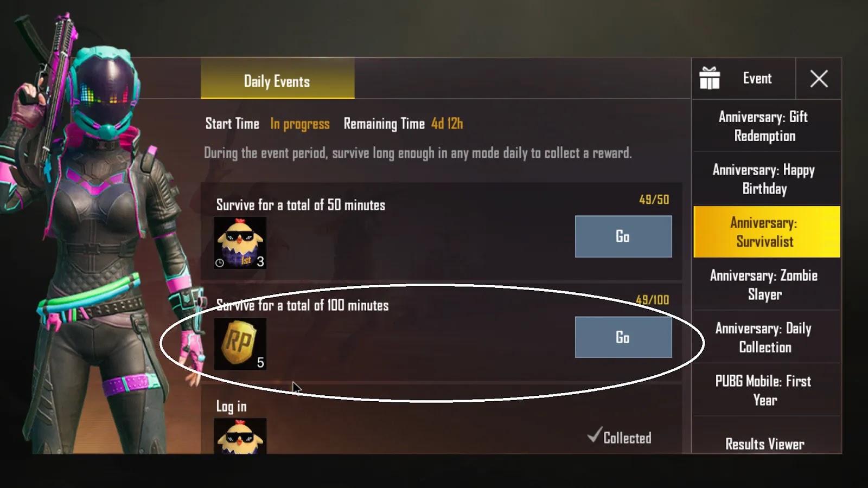Click the gift box Event icon
The height and width of the screenshot is (488, 868).
point(710,79)
